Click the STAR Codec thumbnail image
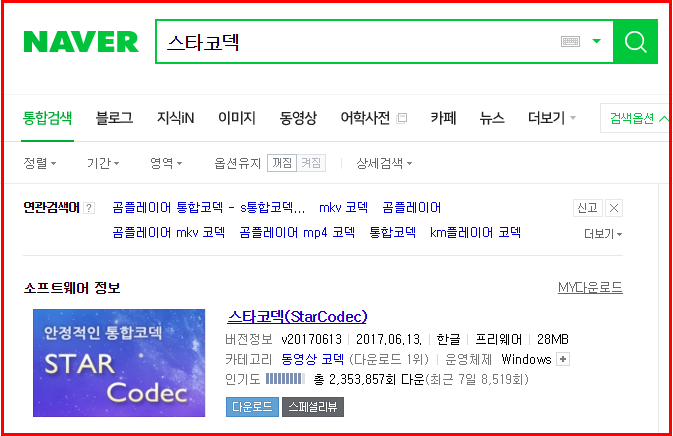Viewport: 673px width, 436px height. (x=119, y=363)
